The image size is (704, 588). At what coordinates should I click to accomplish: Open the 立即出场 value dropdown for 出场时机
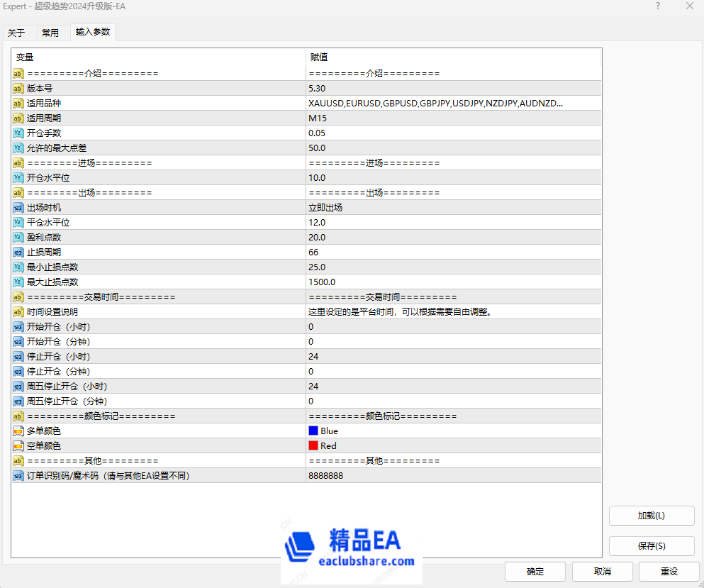[453, 208]
